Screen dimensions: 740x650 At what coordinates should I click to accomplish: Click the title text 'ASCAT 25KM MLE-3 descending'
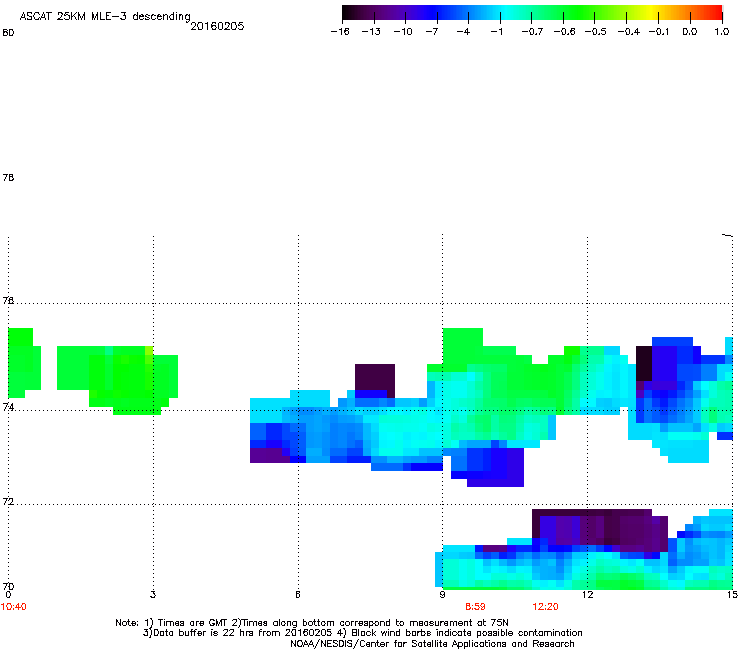coord(105,16)
